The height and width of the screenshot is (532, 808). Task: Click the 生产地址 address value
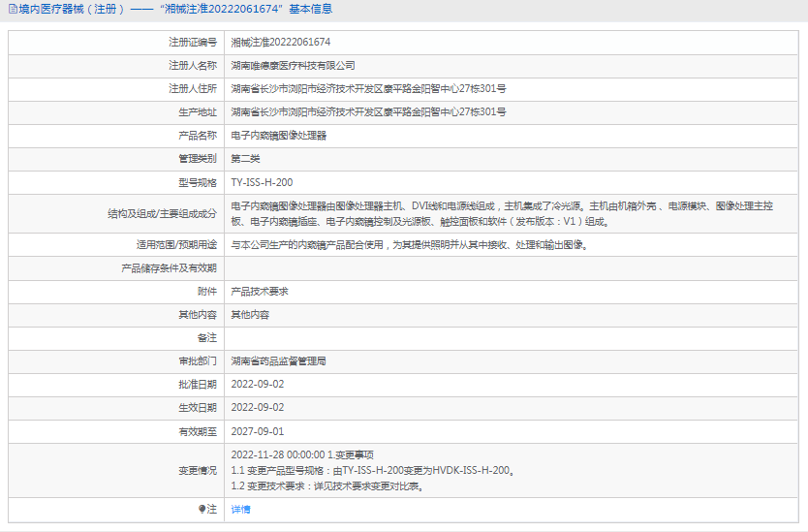point(368,111)
